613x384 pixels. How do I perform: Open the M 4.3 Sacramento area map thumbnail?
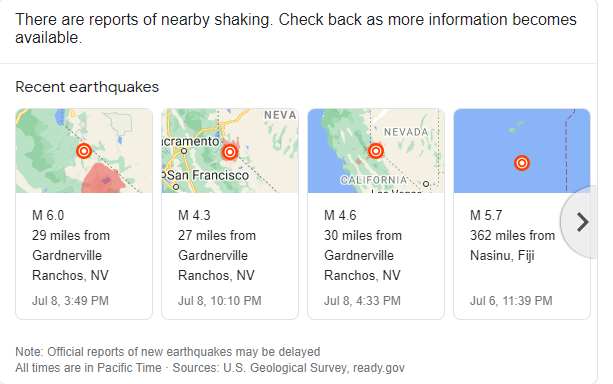[230, 151]
